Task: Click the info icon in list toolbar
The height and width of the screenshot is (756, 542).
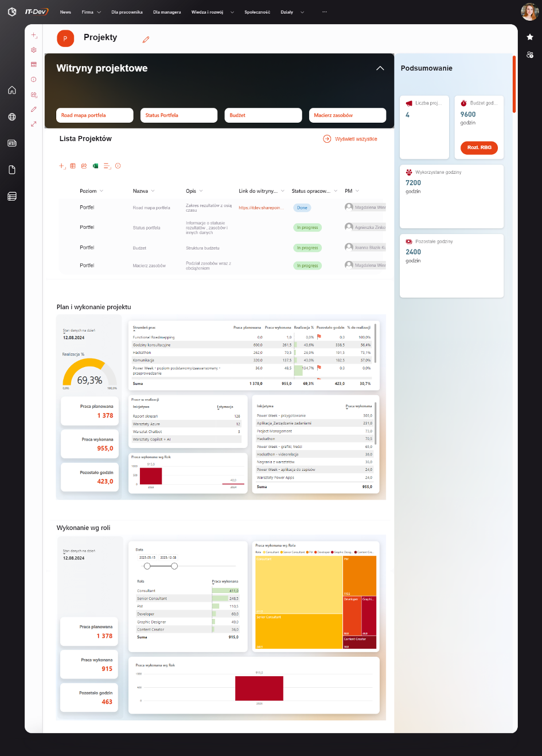Action: [118, 166]
